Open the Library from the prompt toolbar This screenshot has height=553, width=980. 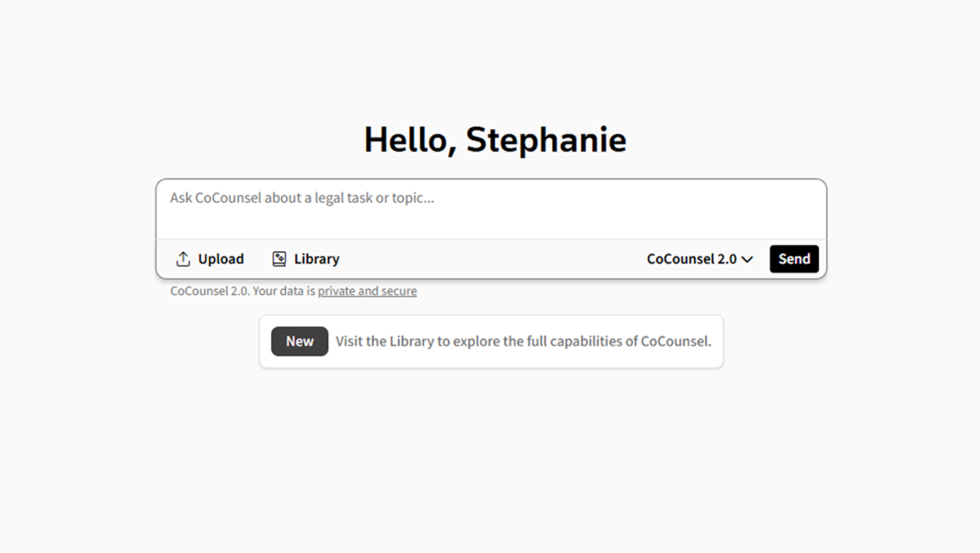point(306,259)
